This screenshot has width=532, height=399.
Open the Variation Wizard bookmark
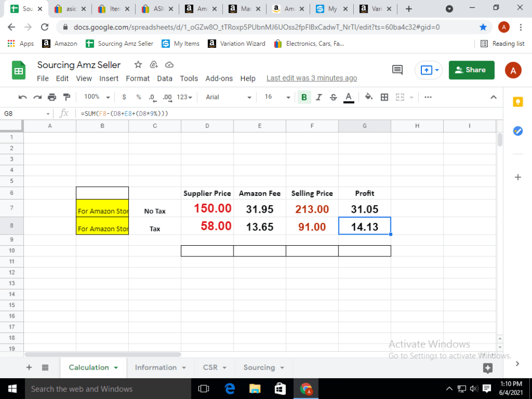pos(237,44)
